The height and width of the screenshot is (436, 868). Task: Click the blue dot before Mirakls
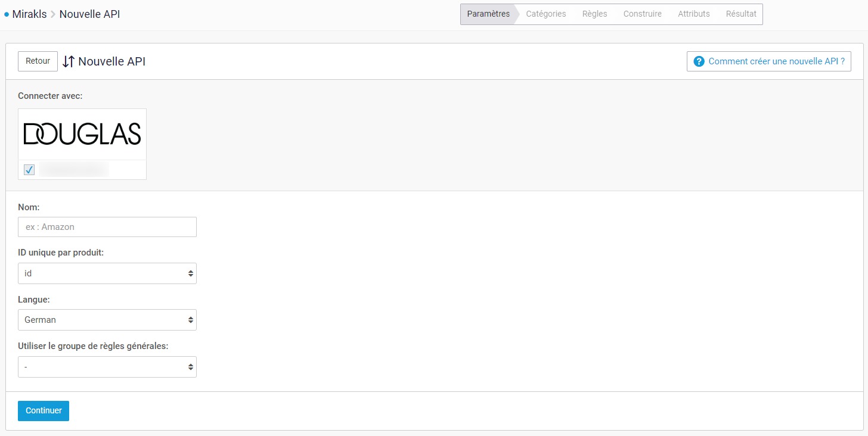7,14
